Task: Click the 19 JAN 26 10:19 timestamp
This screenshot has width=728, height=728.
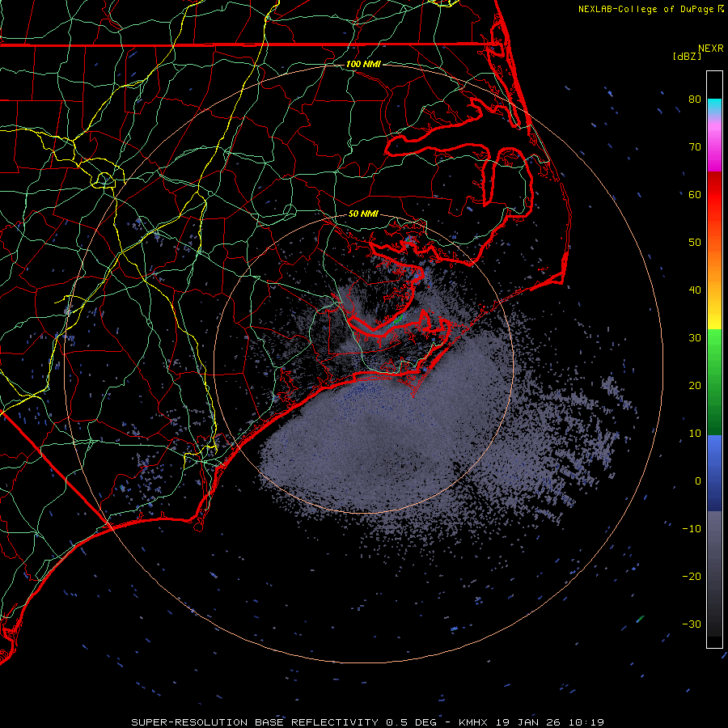Action: click(x=550, y=722)
